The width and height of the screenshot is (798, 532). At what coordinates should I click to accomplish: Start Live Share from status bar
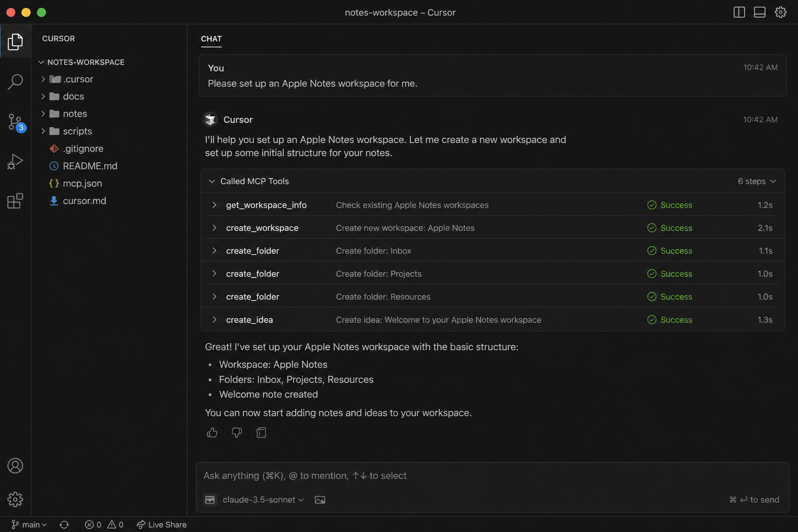pyautogui.click(x=162, y=525)
